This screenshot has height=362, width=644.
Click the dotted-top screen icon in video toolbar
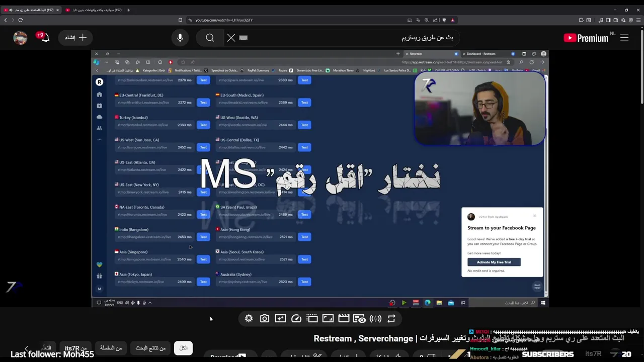coord(312,318)
